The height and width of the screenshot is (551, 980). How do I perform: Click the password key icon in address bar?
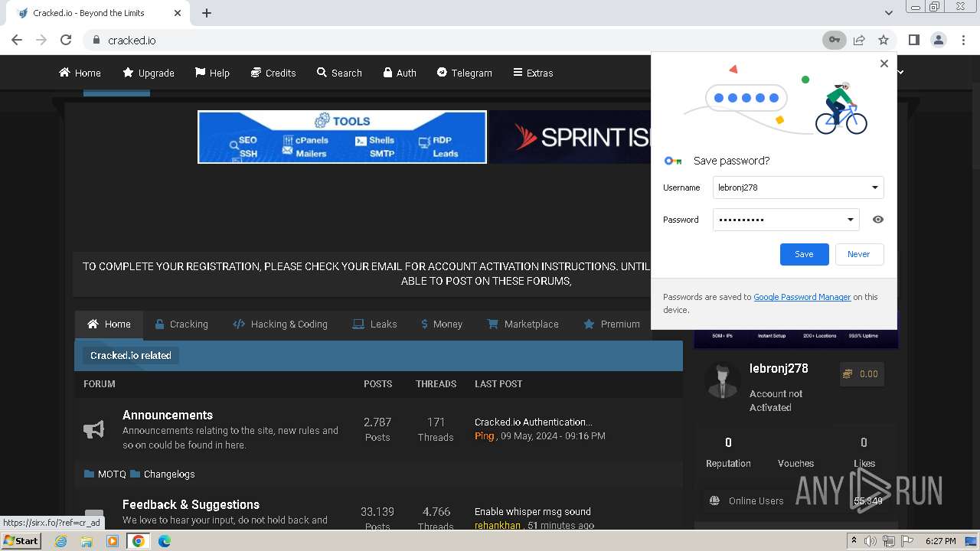tap(834, 40)
